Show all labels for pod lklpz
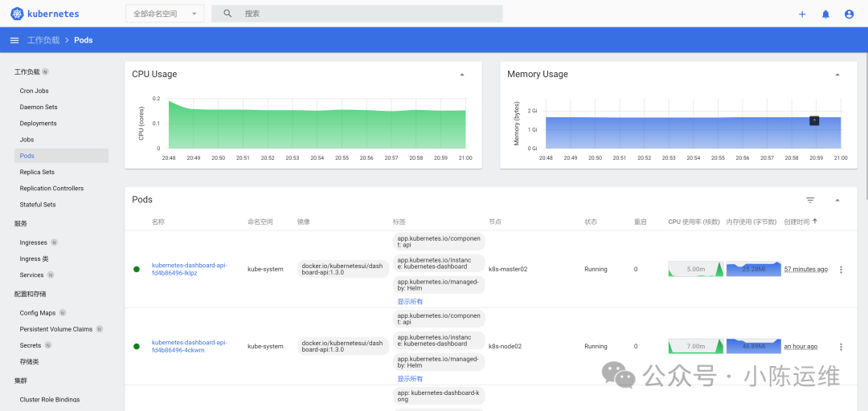Viewport: 868px width, 411px height. pos(410,302)
